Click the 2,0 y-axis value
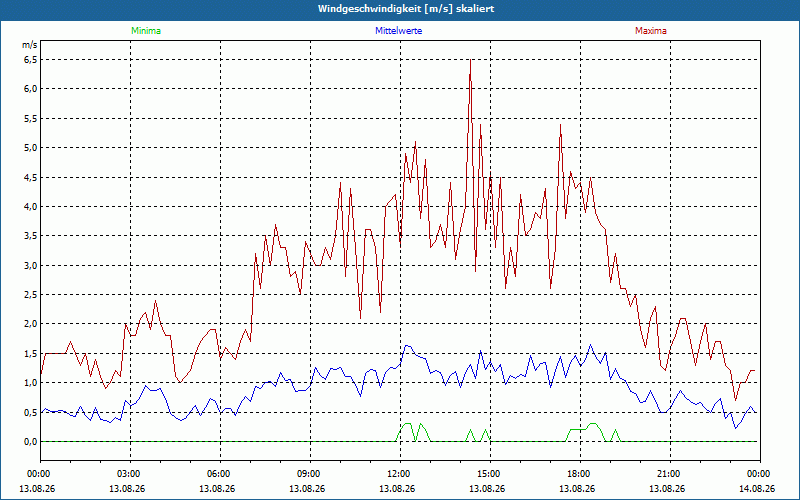 (x=31, y=324)
